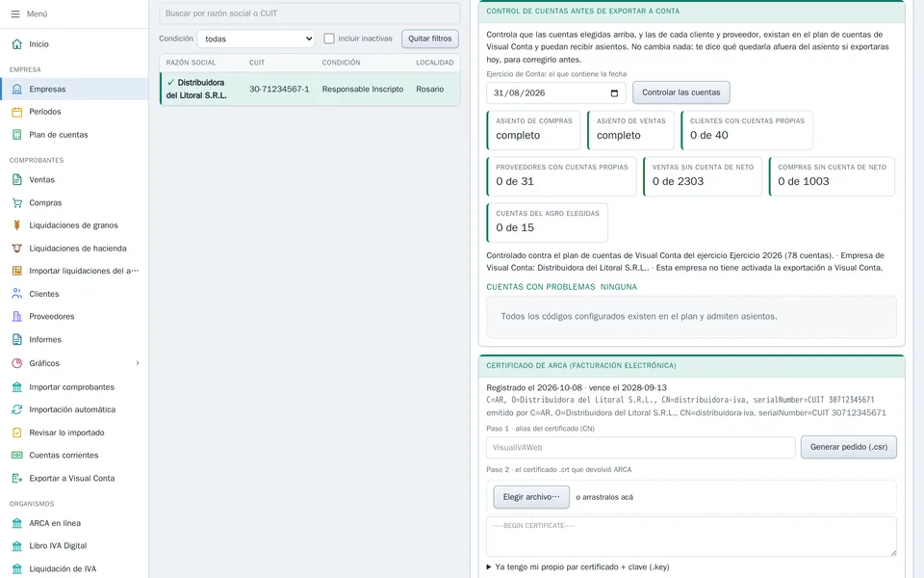
Task: Click the Liquidaciones de granos wheat icon
Action: click(x=17, y=224)
